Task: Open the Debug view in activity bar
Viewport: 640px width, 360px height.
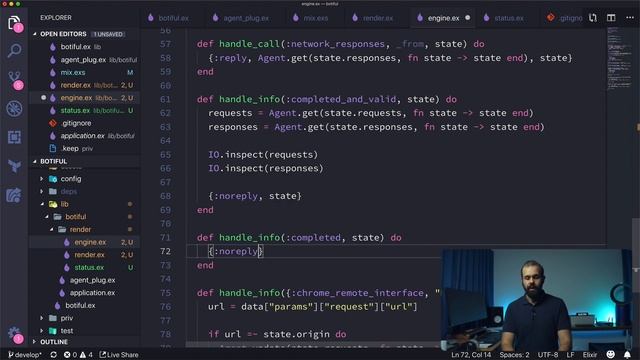Action: pyautogui.click(x=14, y=109)
